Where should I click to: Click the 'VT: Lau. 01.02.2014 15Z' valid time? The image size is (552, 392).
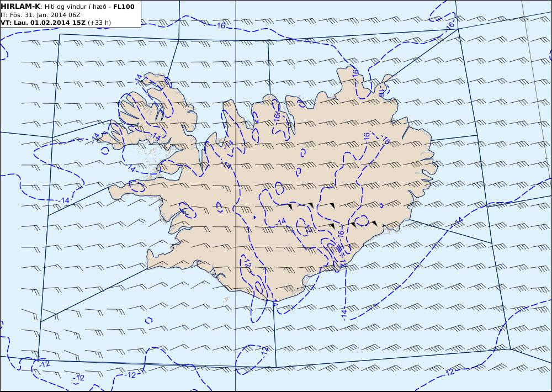pos(43,23)
